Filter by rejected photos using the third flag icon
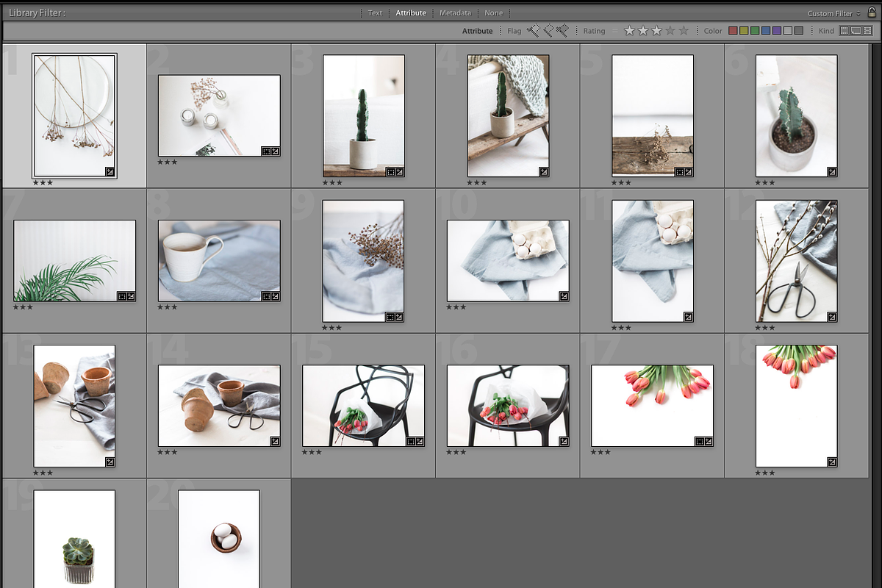 pyautogui.click(x=562, y=31)
